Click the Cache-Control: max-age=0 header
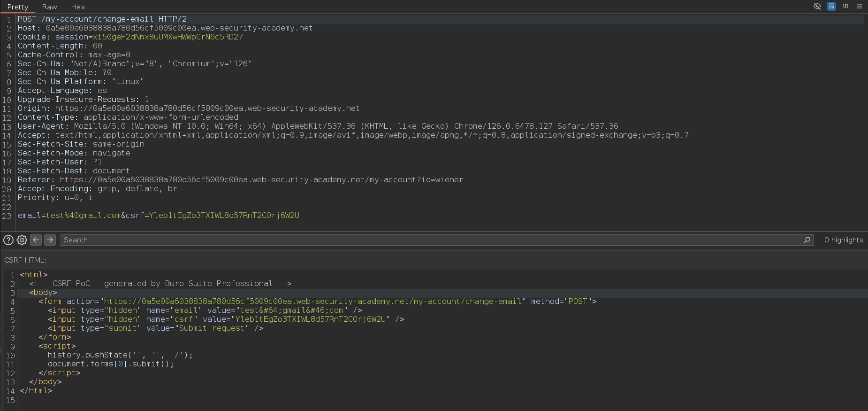 point(74,55)
